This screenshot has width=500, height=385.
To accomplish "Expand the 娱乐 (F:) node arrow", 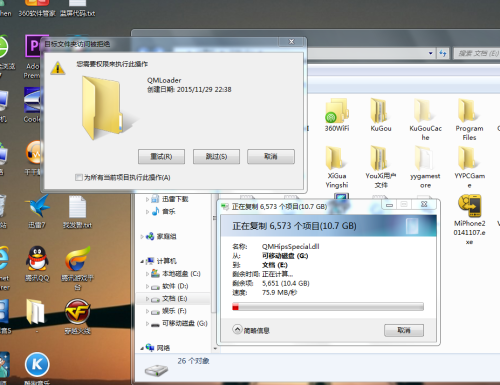I will tap(147, 311).
